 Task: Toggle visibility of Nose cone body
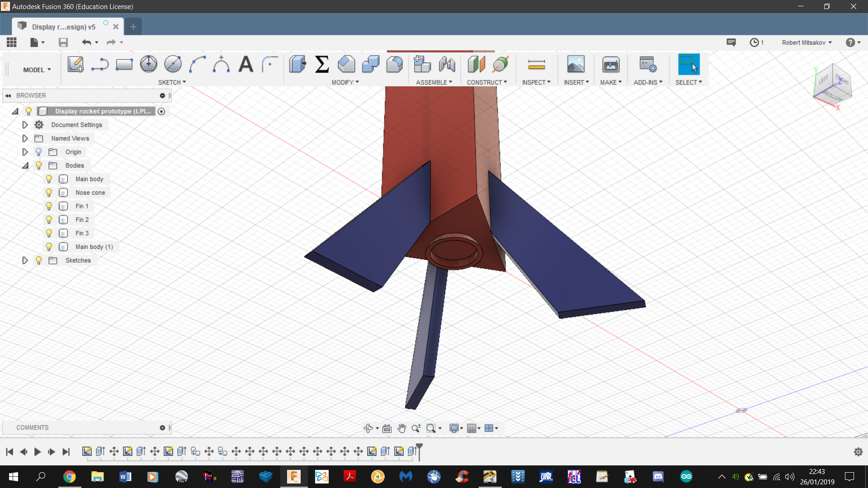click(x=49, y=192)
